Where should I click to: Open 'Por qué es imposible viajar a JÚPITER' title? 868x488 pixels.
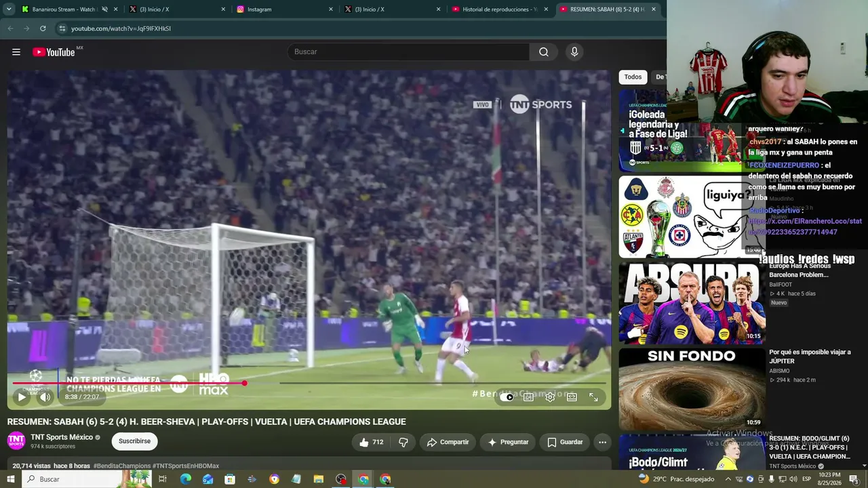810,357
